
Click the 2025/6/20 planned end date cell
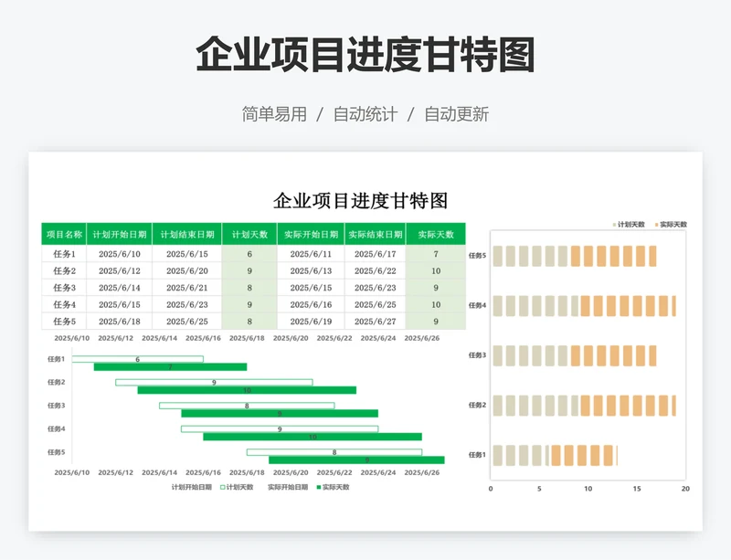pos(191,271)
